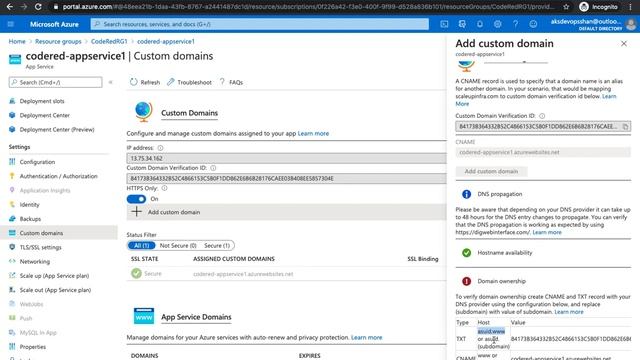Open the account avatar menu
Viewport: 640px width, 360px height.
tap(631, 24)
